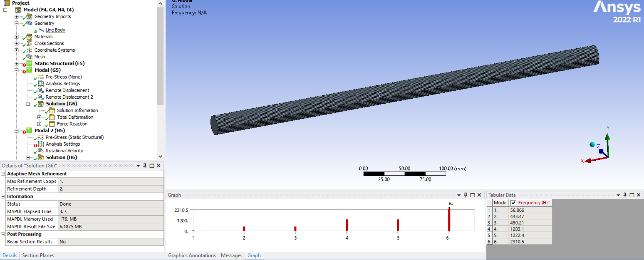Screen dimensions: 644x260
Task: Open the Graphics Annotations tab
Action: click(x=192, y=256)
